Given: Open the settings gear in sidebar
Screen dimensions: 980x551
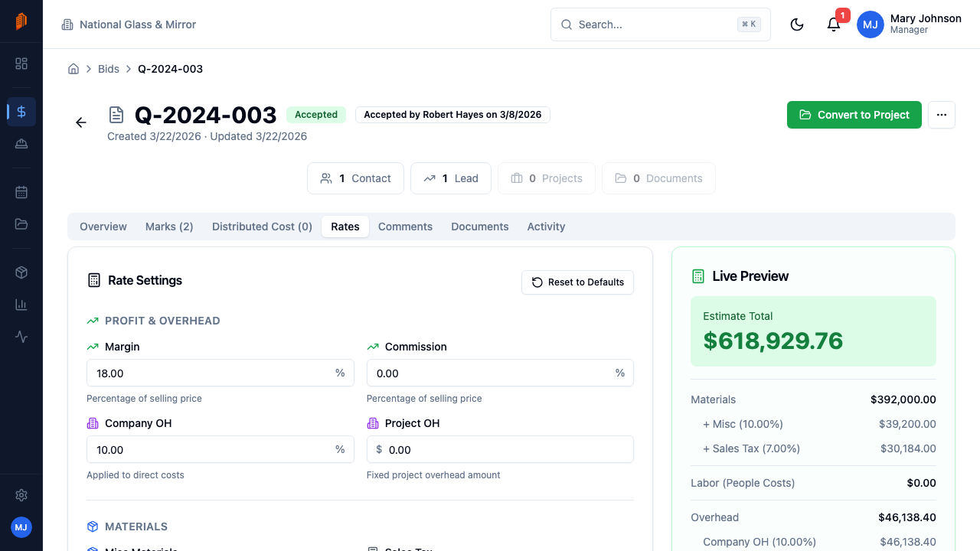Looking at the screenshot, I should (21, 495).
